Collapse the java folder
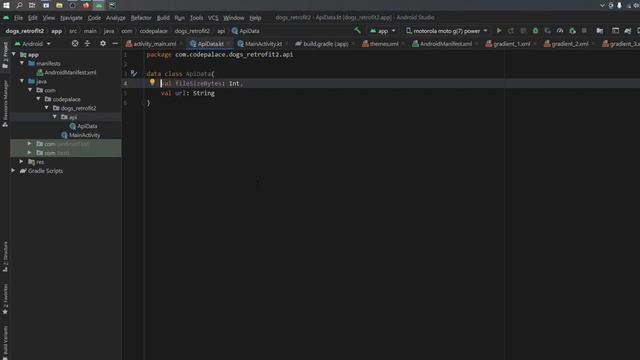 pos(22,81)
